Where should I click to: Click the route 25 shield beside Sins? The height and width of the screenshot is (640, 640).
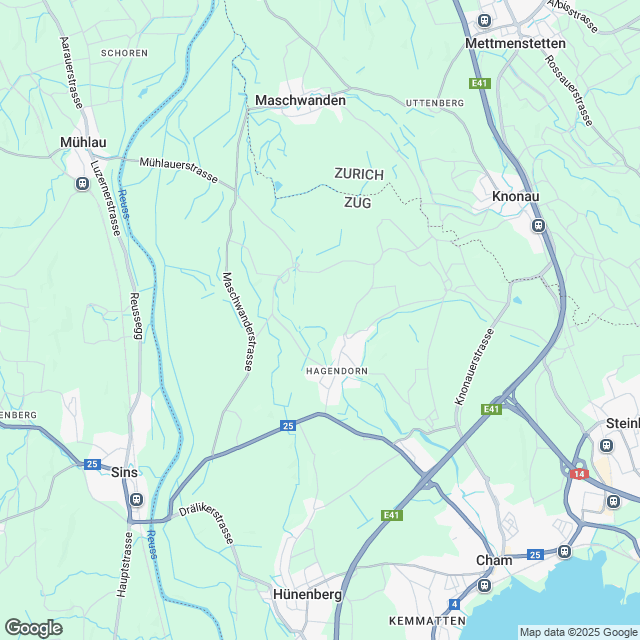pyautogui.click(x=92, y=464)
